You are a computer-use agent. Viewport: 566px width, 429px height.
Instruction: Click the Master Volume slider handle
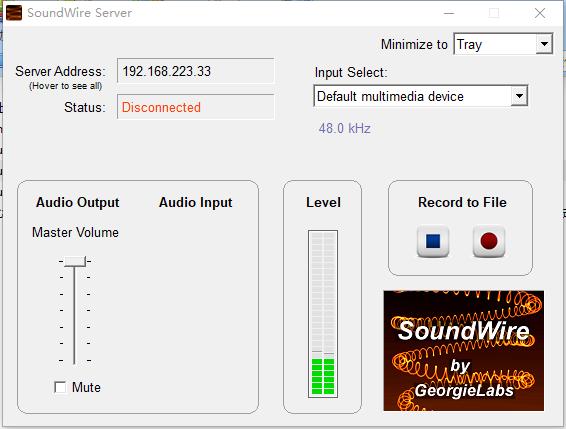[75, 261]
